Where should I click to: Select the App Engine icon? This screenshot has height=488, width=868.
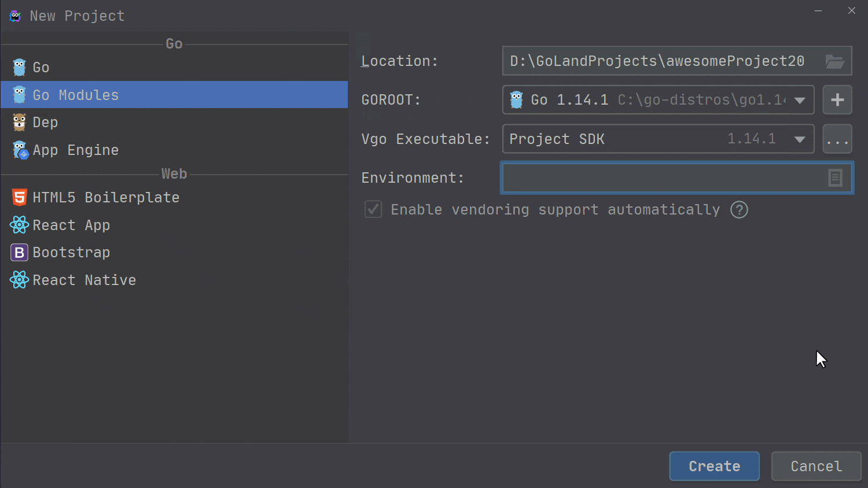[x=19, y=150]
